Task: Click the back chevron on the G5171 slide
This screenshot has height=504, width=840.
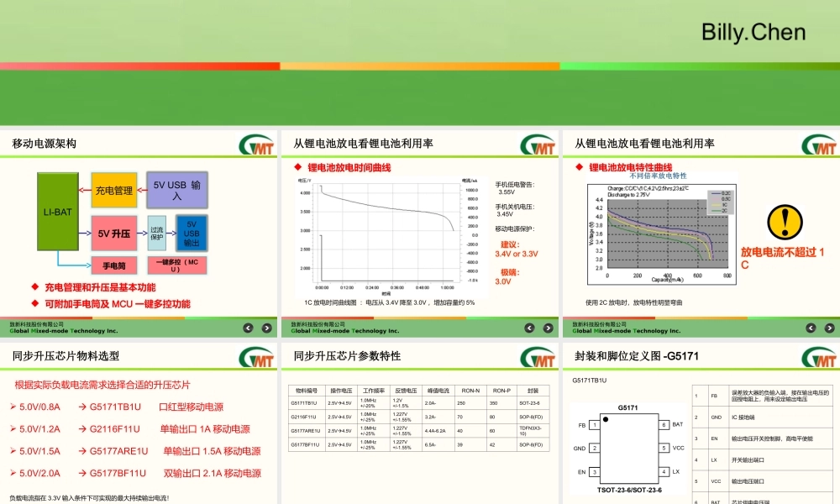Action: [x=810, y=328]
